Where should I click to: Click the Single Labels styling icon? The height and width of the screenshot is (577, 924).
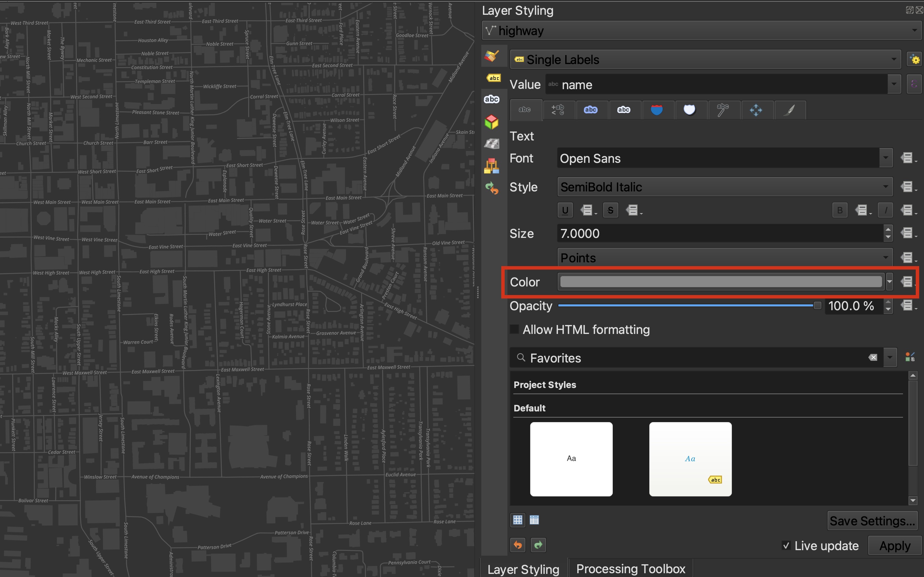(521, 59)
